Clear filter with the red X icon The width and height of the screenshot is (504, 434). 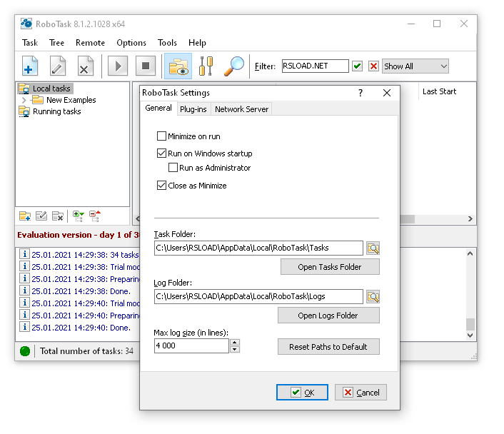tap(373, 66)
